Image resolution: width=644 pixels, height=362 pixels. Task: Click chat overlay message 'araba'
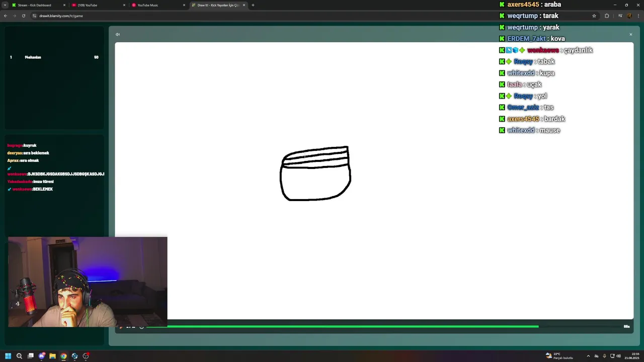pos(552,5)
